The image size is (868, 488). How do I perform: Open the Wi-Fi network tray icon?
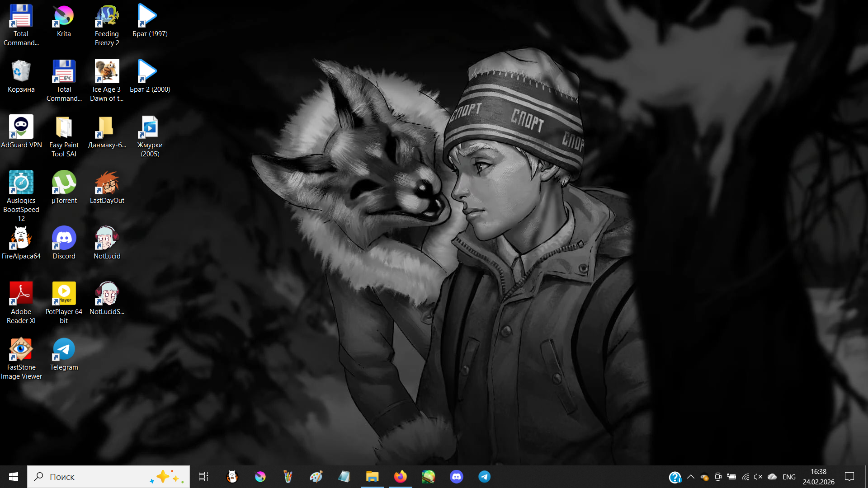pyautogui.click(x=745, y=477)
